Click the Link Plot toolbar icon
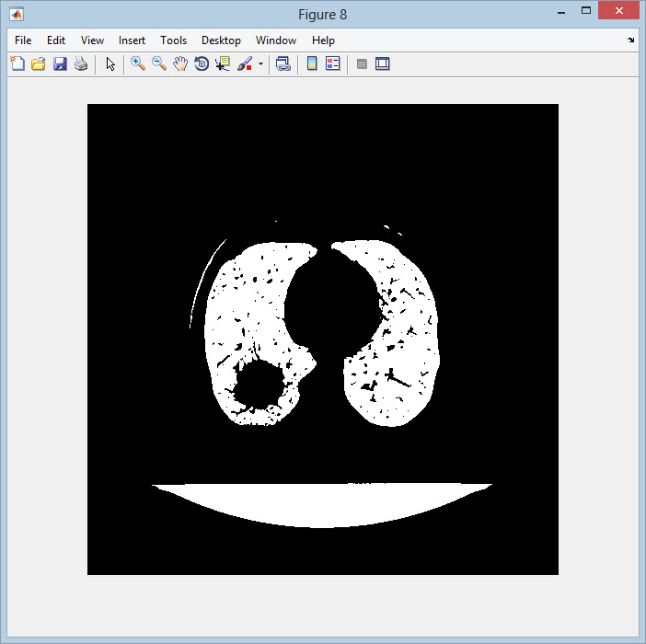 [x=283, y=63]
